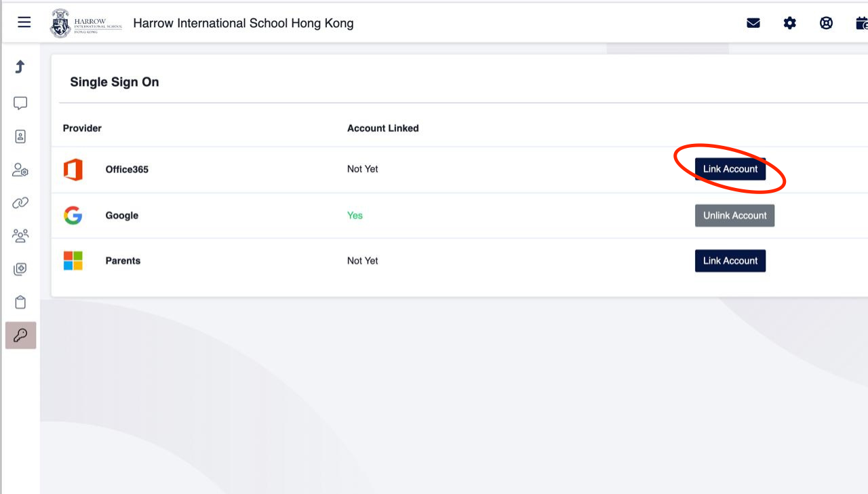Link the Parents account
This screenshot has height=494, width=868.
tap(730, 261)
